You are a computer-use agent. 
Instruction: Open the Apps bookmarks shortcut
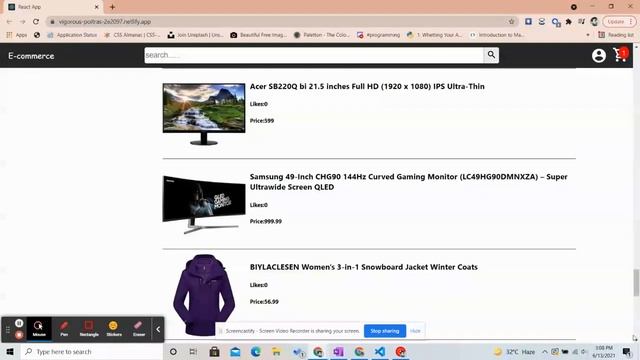[x=17, y=35]
